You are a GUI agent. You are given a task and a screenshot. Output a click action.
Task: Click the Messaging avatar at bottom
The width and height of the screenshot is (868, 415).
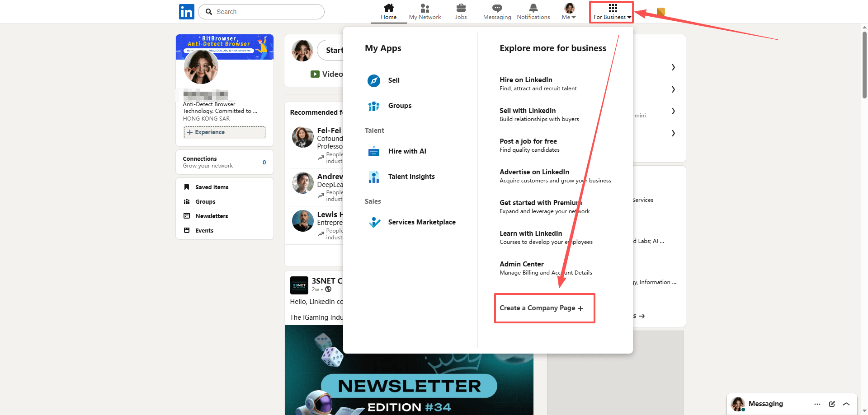[738, 404]
